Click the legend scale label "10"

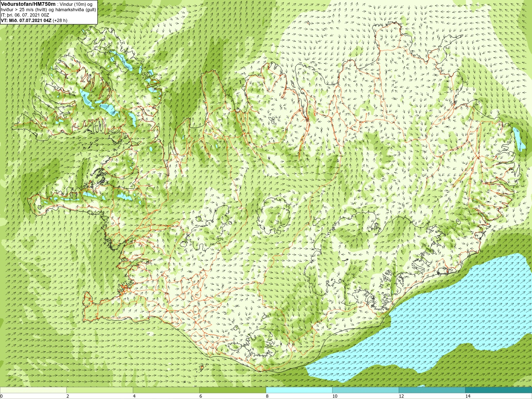[335, 396]
